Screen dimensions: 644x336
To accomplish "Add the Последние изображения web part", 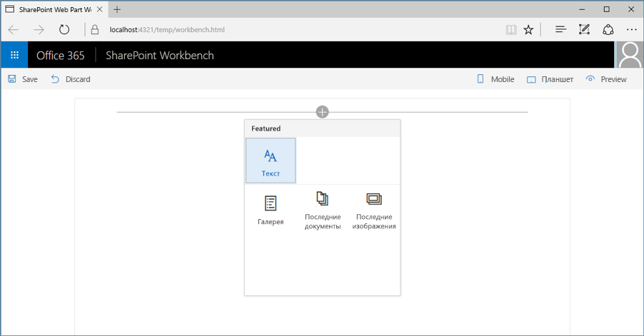I will click(374, 210).
